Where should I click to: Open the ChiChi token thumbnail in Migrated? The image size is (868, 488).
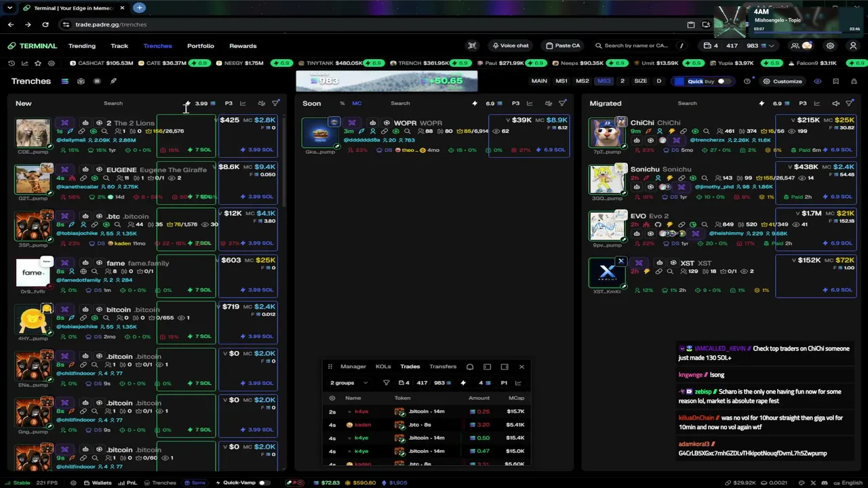[607, 133]
